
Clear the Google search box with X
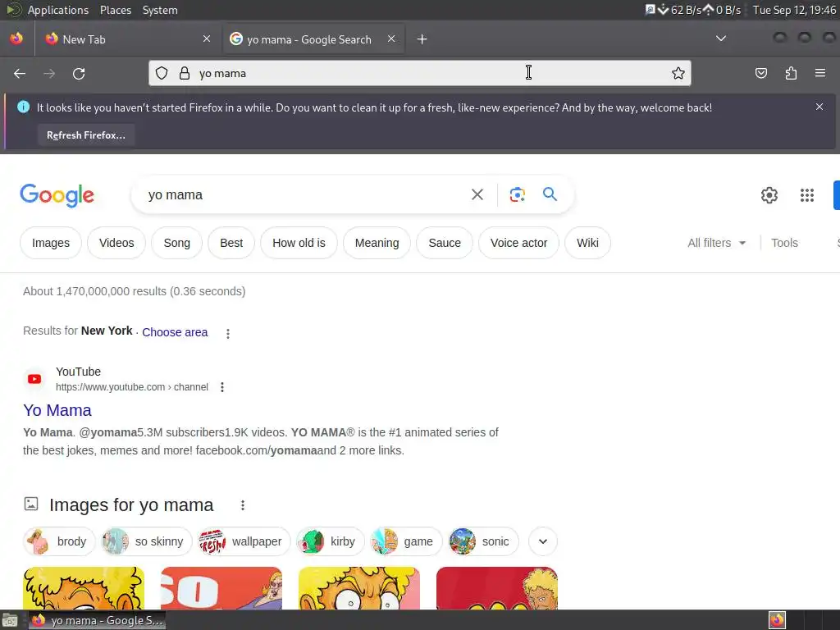[x=477, y=194]
